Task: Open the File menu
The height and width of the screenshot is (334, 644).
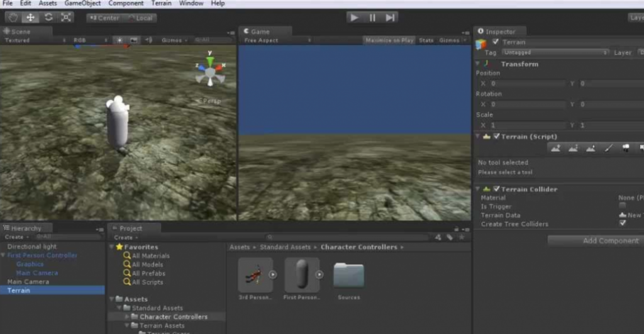Action: (8, 3)
